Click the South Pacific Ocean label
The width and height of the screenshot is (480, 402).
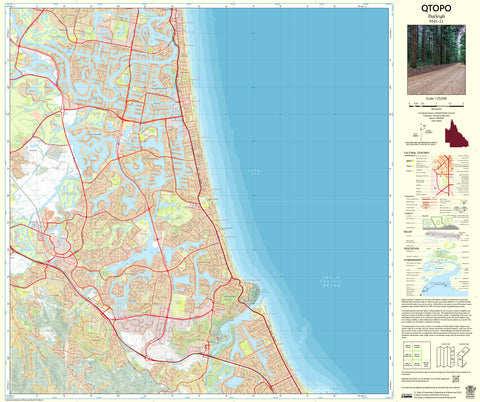(x=331, y=282)
